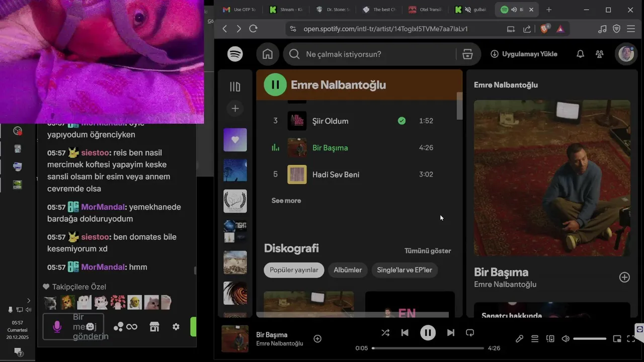This screenshot has height=362, width=644.
Task: Click the Spotify logo in the header
Action: pos(235,54)
